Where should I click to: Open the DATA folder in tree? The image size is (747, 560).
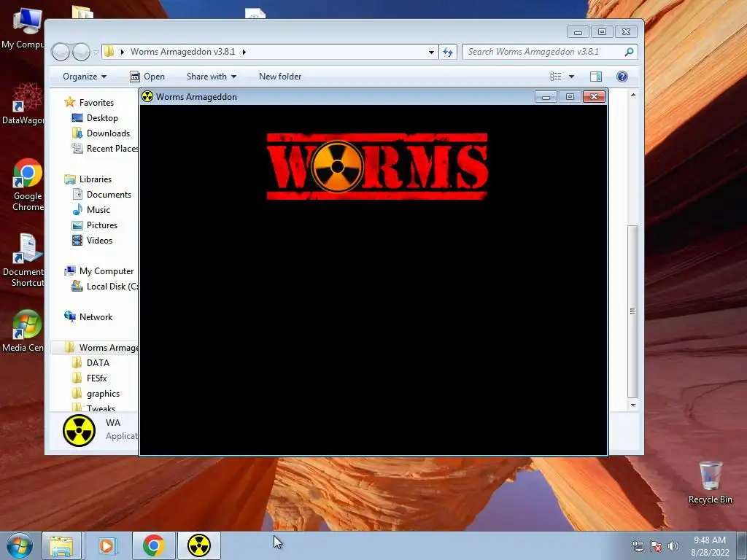90,363
